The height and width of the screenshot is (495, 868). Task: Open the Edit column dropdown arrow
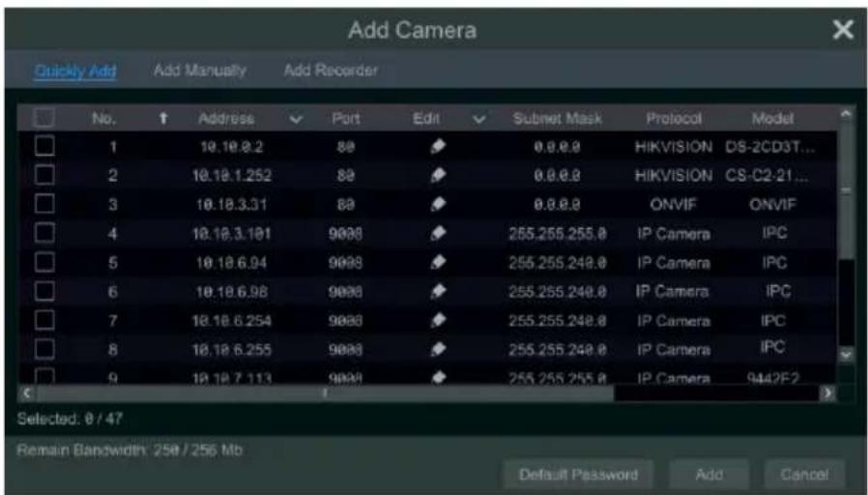coord(478,119)
